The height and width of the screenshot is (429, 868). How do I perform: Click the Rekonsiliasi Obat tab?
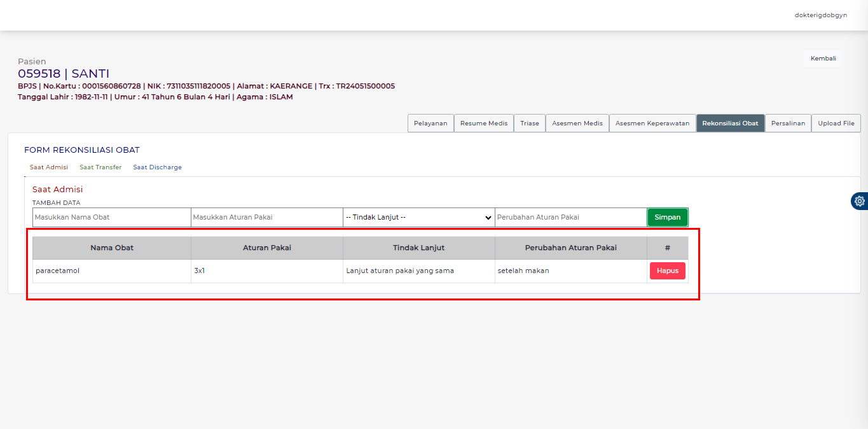coord(730,123)
